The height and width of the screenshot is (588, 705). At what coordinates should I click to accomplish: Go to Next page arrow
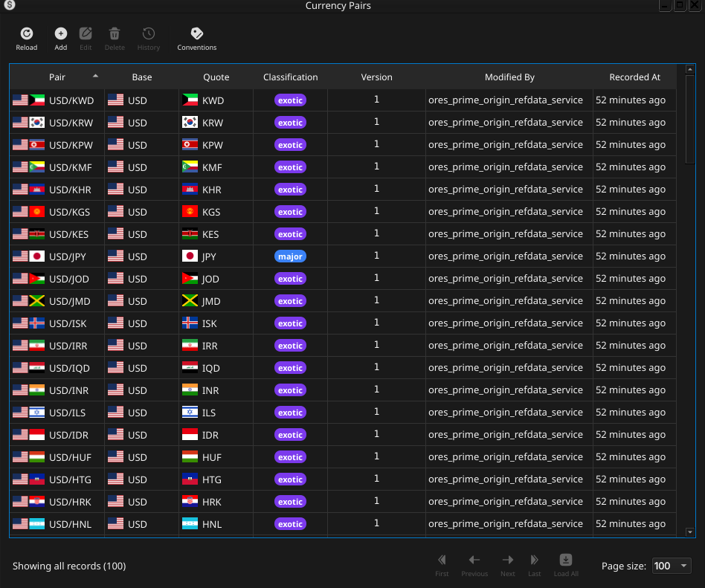[508, 560]
